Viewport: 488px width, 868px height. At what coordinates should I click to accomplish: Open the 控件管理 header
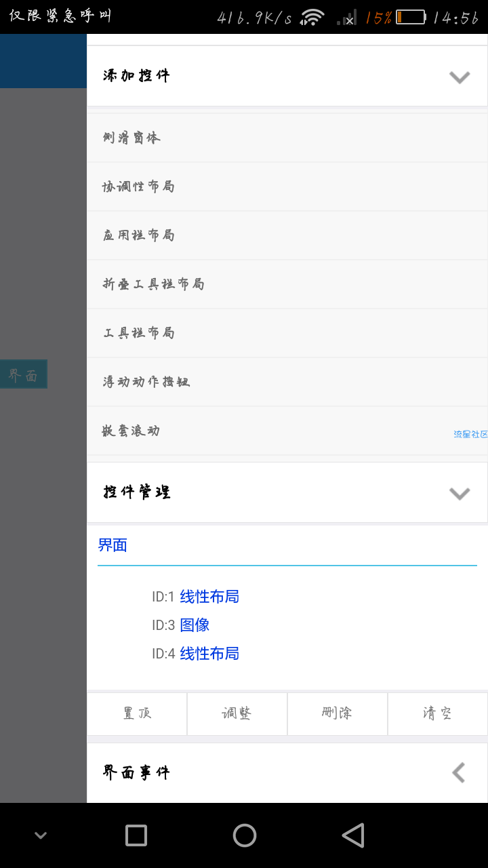[287, 492]
